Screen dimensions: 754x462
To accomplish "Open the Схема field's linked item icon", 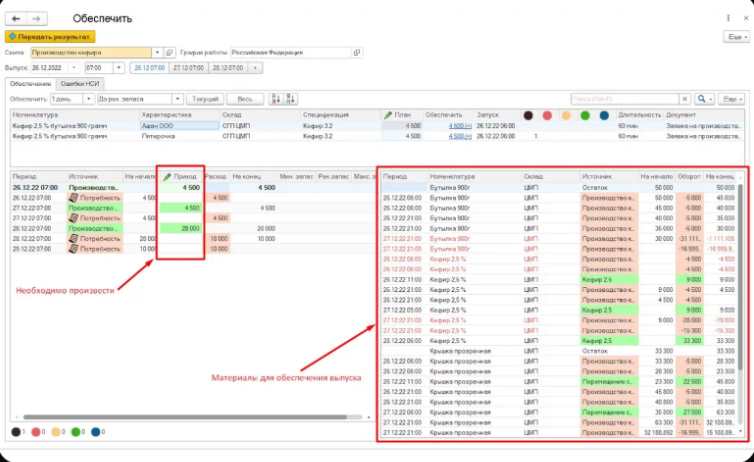I will click(x=168, y=52).
